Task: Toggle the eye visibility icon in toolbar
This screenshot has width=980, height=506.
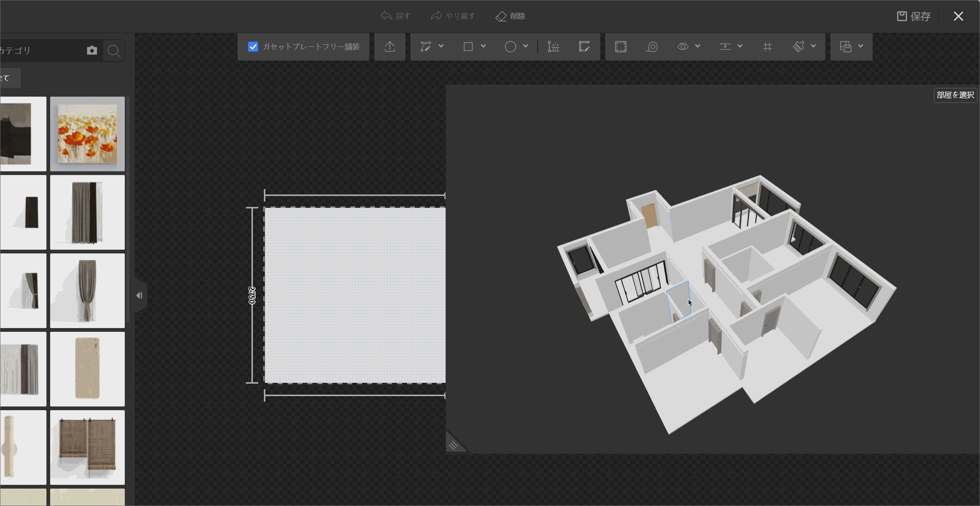Action: (683, 47)
